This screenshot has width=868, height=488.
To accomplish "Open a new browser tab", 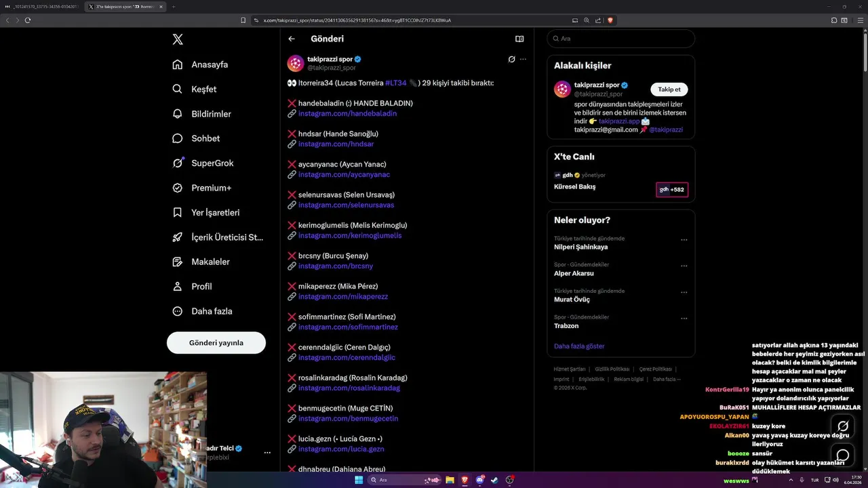I will [174, 7].
